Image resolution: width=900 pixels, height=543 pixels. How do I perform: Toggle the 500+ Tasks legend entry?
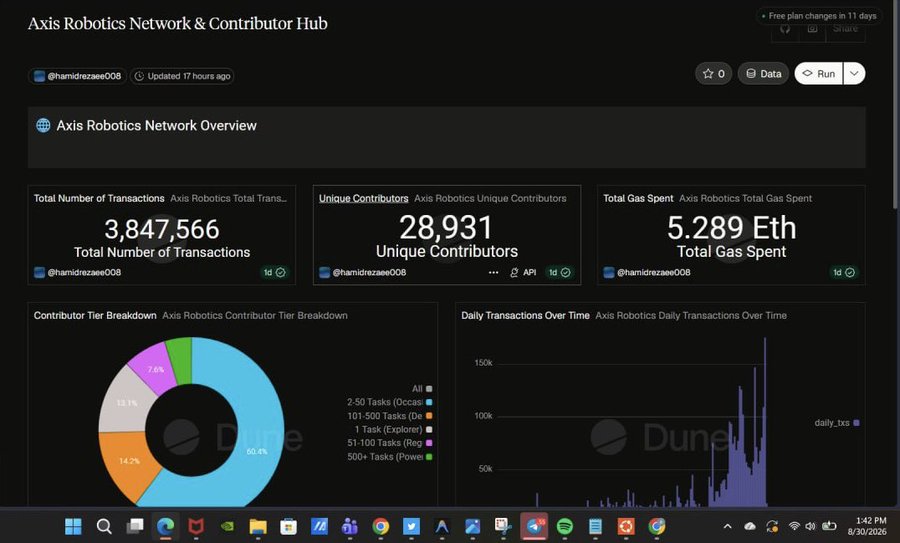coord(390,456)
